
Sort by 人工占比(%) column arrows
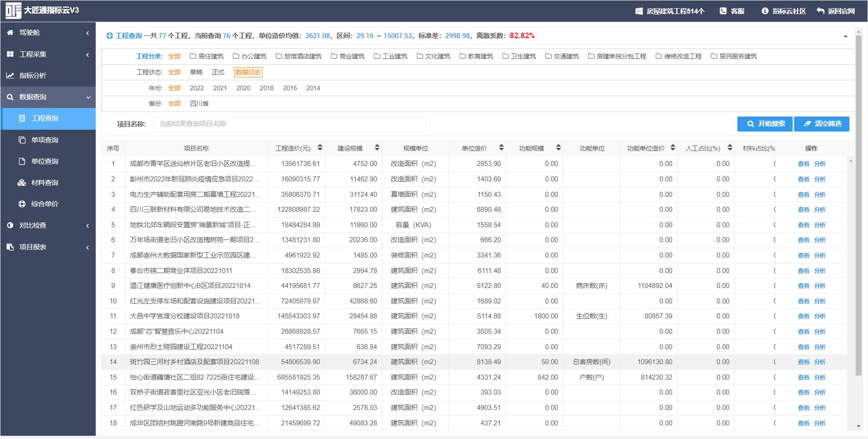(730, 148)
